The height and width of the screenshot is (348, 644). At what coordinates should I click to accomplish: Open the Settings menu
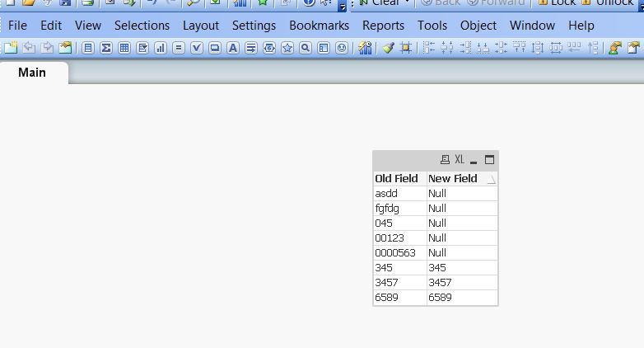click(254, 26)
